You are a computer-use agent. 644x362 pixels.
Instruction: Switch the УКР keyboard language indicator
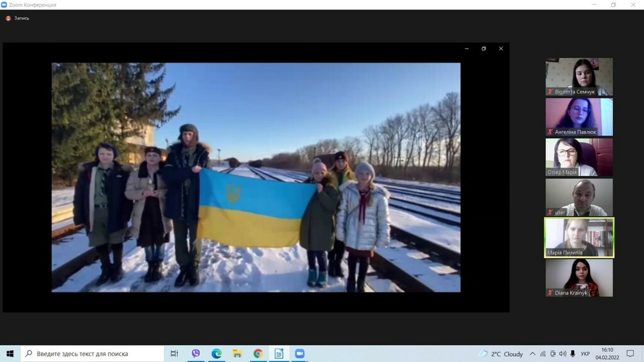click(586, 354)
